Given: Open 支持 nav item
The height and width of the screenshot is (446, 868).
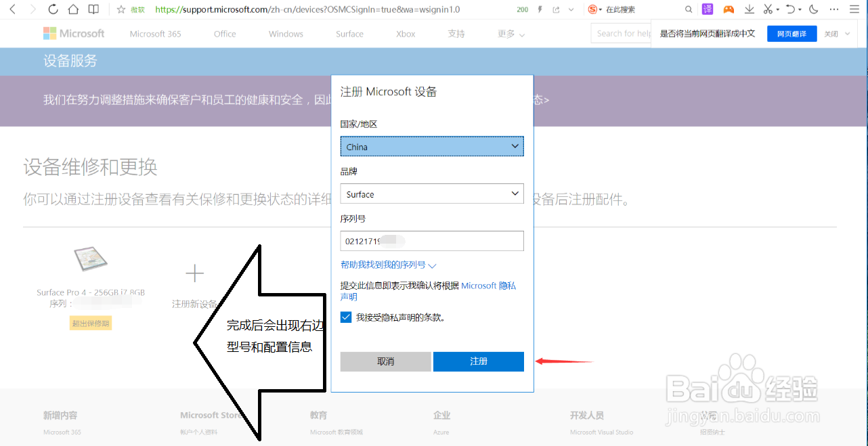Looking at the screenshot, I should tap(456, 34).
